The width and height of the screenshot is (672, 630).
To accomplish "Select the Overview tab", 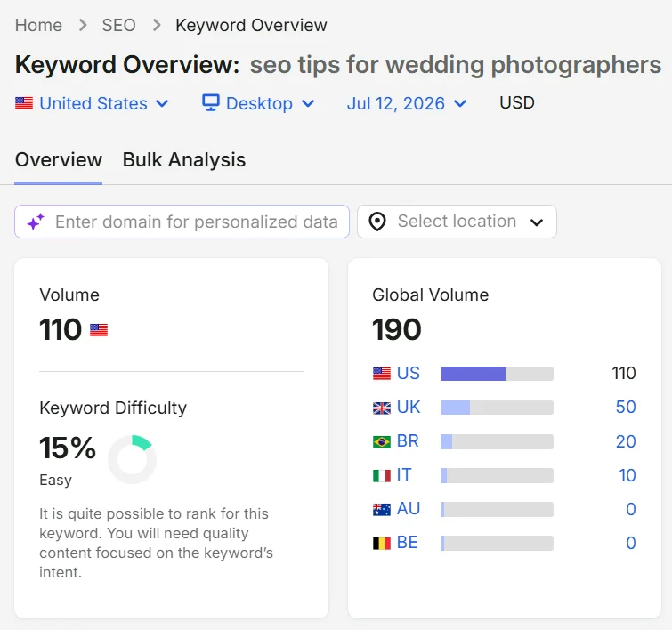I will [x=58, y=160].
